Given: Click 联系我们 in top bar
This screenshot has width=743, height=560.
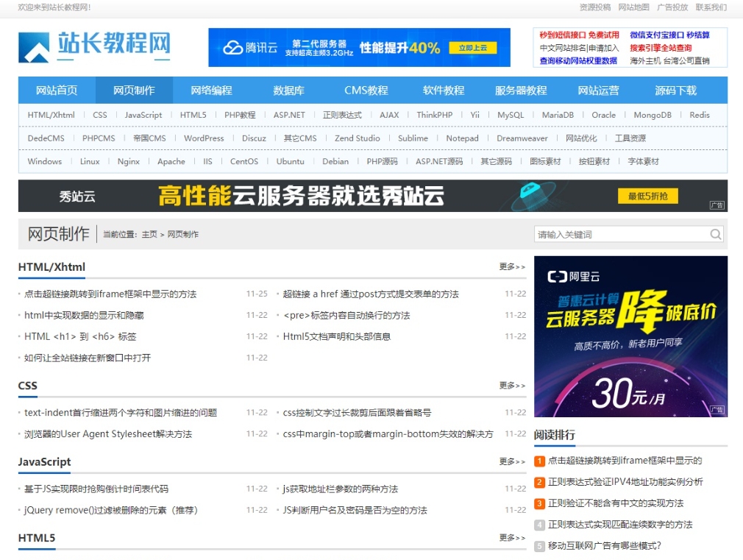Looking at the screenshot, I should click(711, 7).
